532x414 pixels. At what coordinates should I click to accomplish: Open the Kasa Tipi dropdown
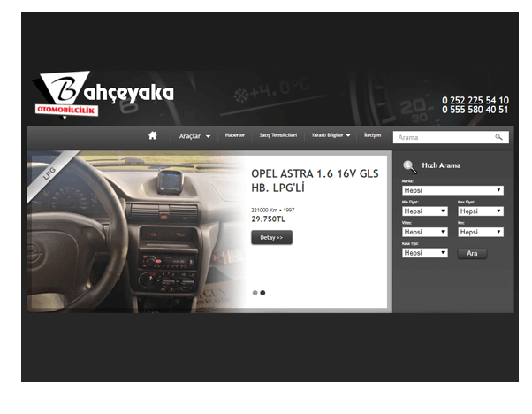pyautogui.click(x=424, y=253)
